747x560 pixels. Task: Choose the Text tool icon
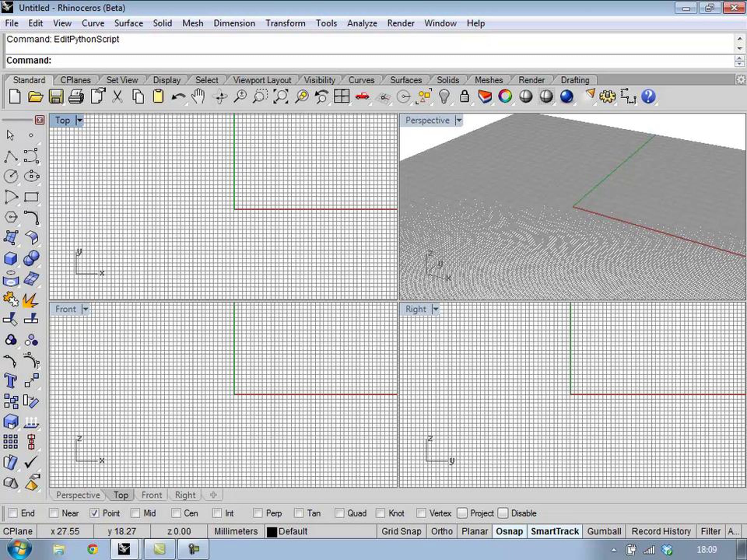point(11,381)
